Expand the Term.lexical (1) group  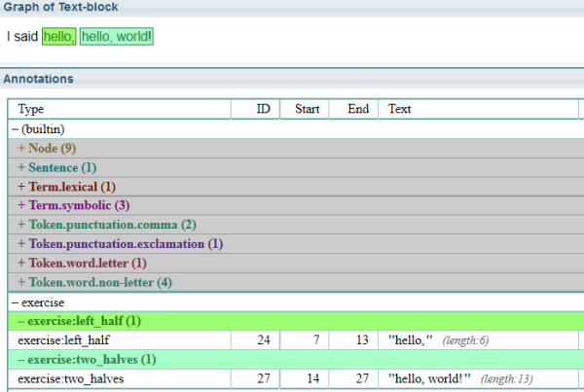click(66, 186)
